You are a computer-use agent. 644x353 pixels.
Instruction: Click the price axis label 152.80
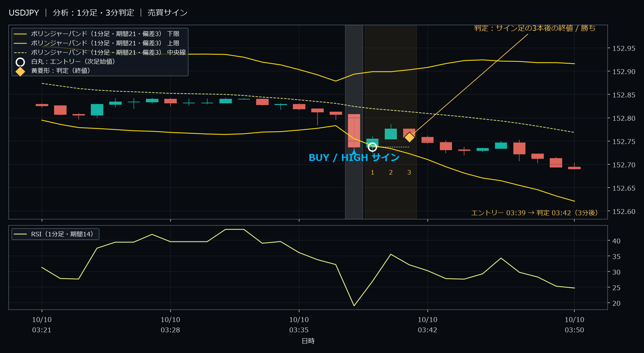624,119
